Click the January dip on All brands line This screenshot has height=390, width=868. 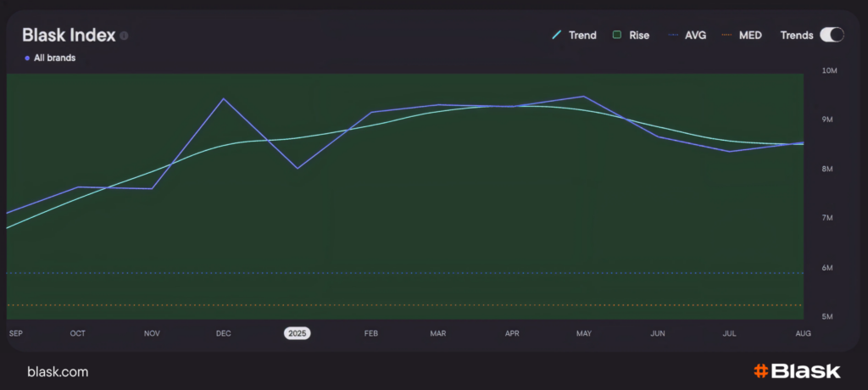[x=298, y=168]
